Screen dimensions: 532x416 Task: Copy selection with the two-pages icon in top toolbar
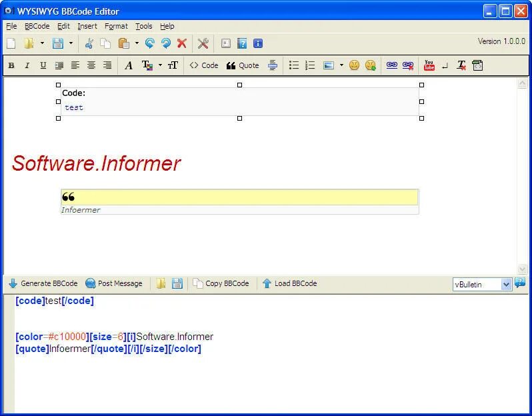[x=105, y=43]
